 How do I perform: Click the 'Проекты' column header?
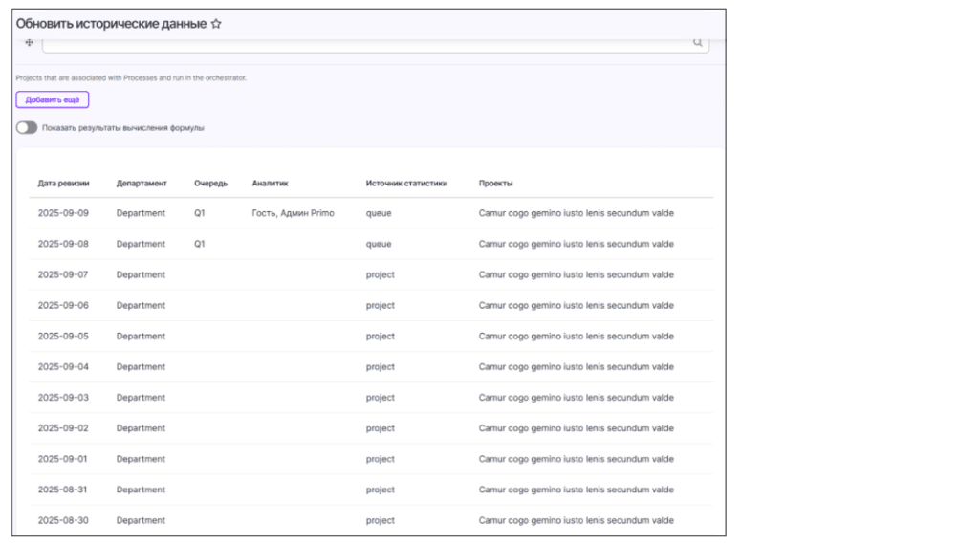tap(495, 183)
